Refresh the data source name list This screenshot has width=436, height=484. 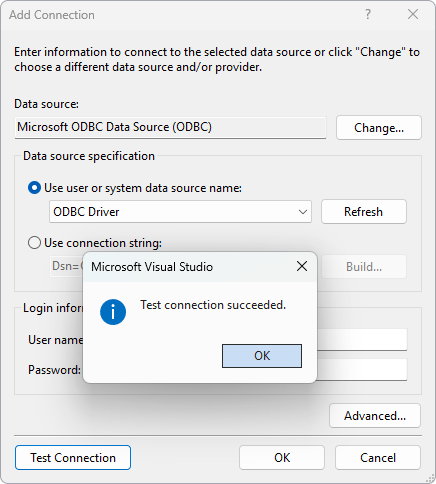click(364, 212)
